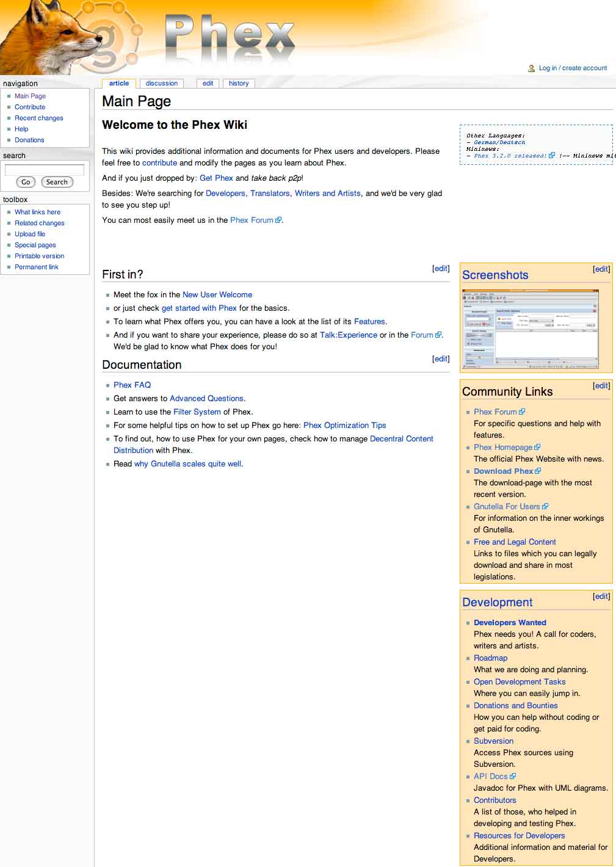View the history tab
The width and height of the screenshot is (616, 867).
pyautogui.click(x=239, y=84)
